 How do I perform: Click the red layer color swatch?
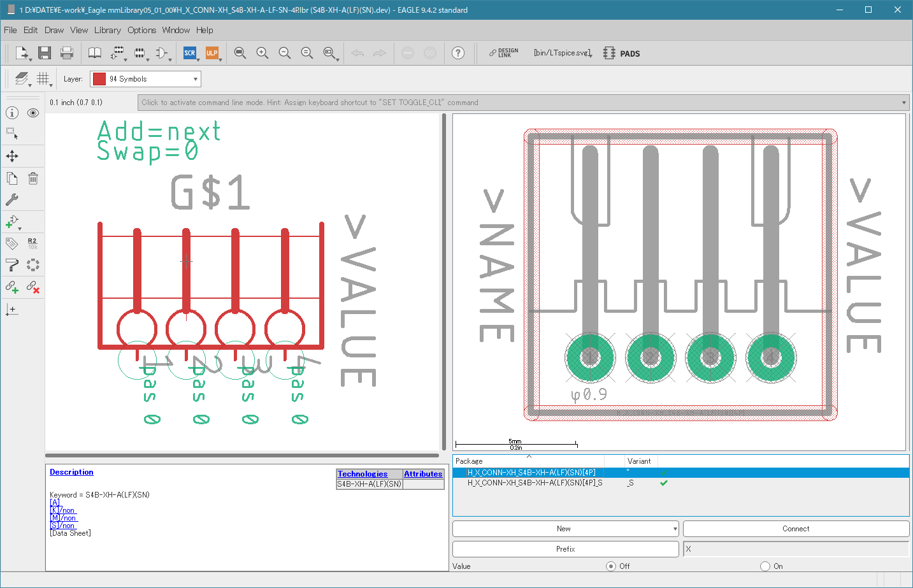click(x=99, y=79)
